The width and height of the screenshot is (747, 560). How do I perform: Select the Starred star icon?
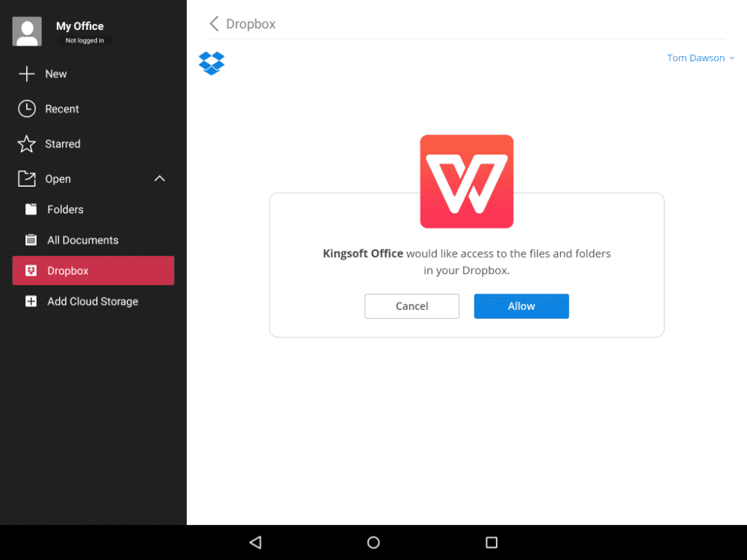pos(27,144)
